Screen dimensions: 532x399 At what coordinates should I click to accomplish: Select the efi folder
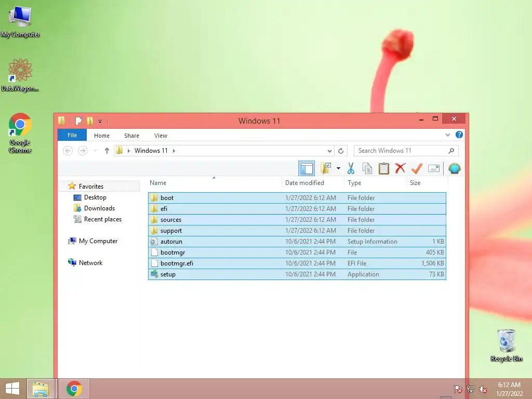click(x=297, y=209)
